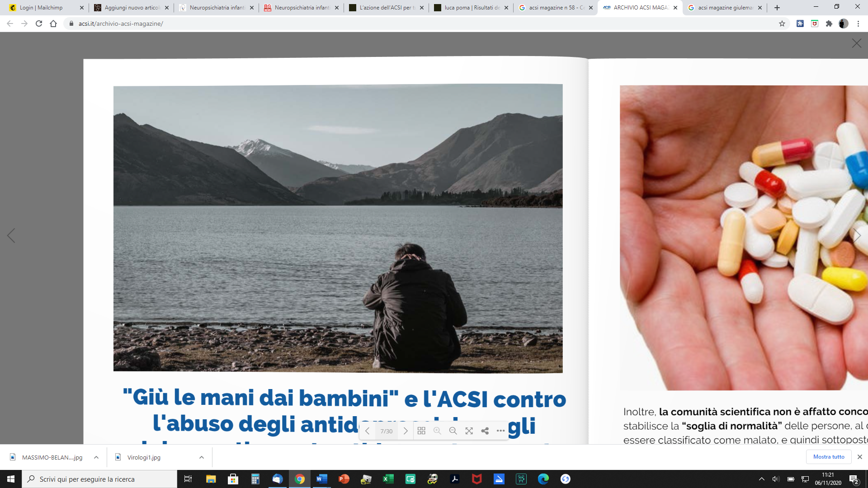Open Excel from the taskbar
The image size is (868, 488).
point(388,479)
